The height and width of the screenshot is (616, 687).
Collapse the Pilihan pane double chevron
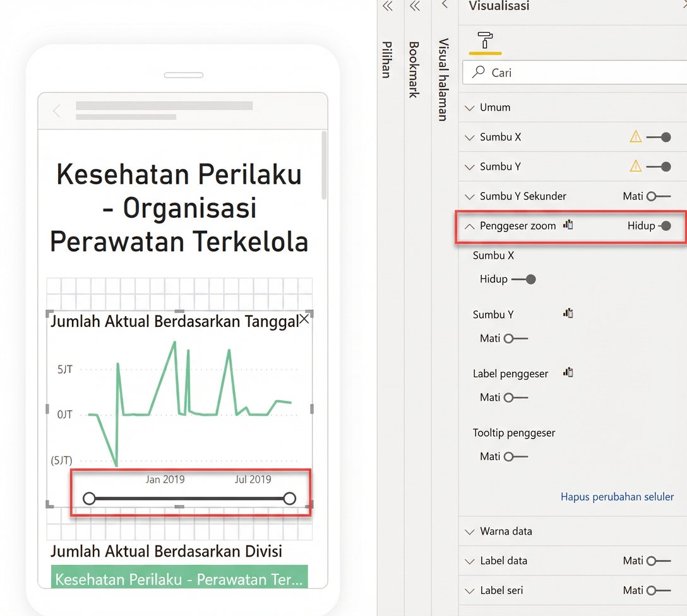tap(388, 6)
